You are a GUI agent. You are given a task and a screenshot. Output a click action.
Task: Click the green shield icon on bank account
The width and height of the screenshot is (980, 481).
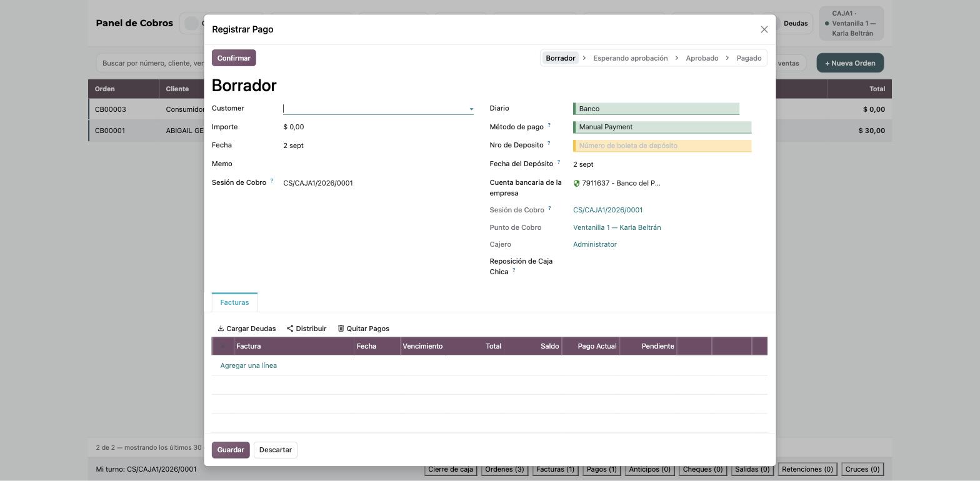(576, 183)
